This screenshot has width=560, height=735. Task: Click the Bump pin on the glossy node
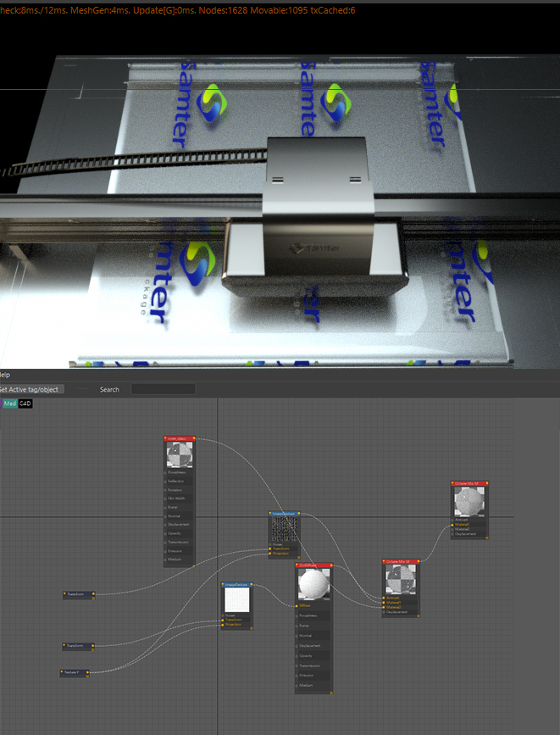165,508
